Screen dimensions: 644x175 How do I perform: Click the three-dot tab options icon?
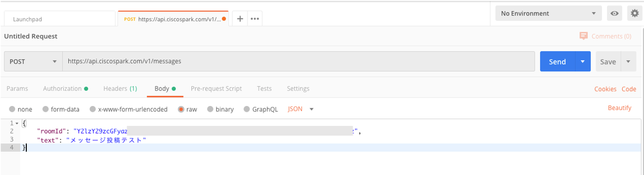click(x=255, y=19)
